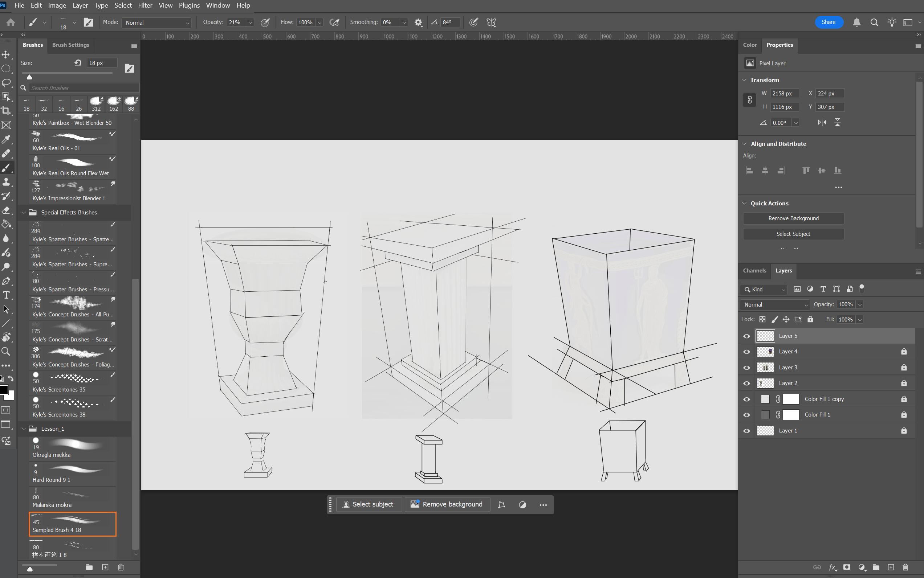Hide Layer 5 visibility eye
The width and height of the screenshot is (924, 578).
pos(746,336)
